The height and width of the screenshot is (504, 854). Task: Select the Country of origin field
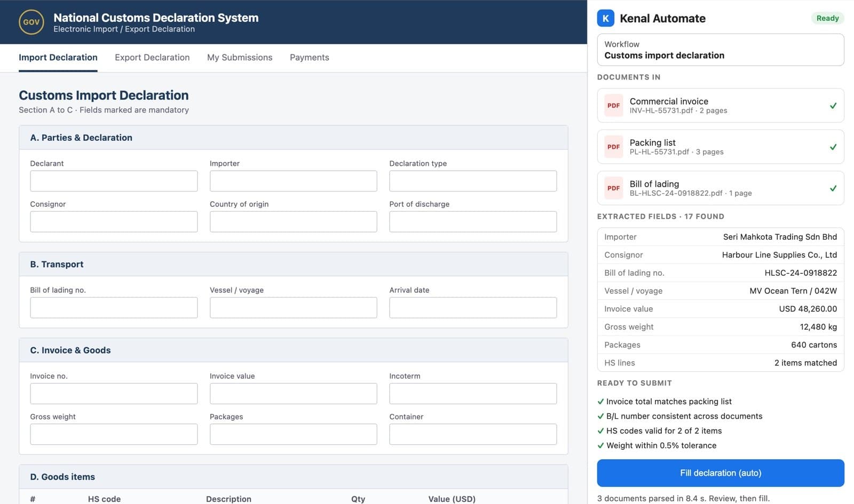[294, 222]
